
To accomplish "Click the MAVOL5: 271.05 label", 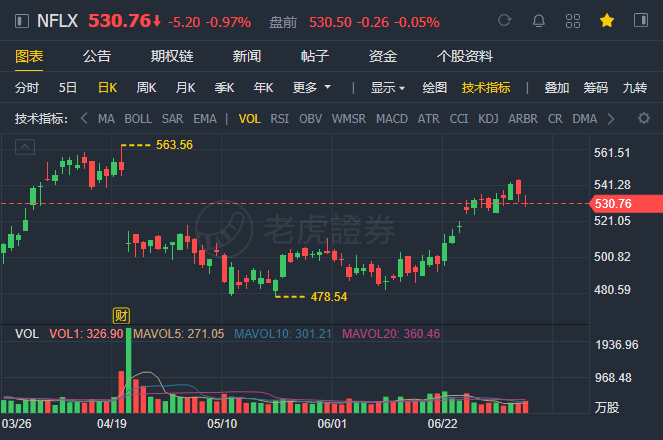I will click(178, 334).
